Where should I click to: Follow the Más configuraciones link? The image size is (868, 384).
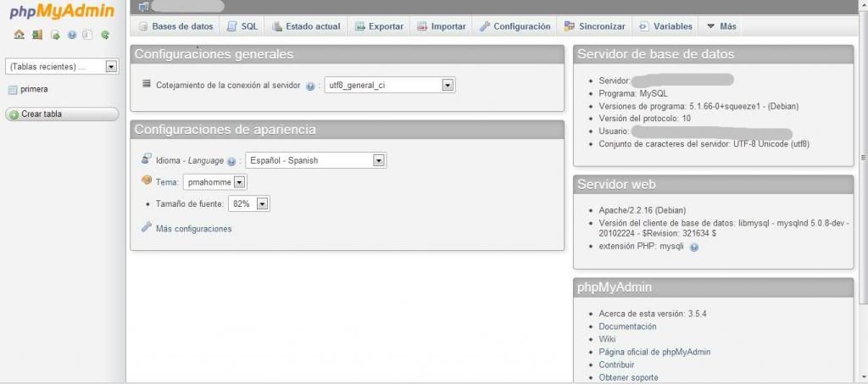pyautogui.click(x=193, y=229)
